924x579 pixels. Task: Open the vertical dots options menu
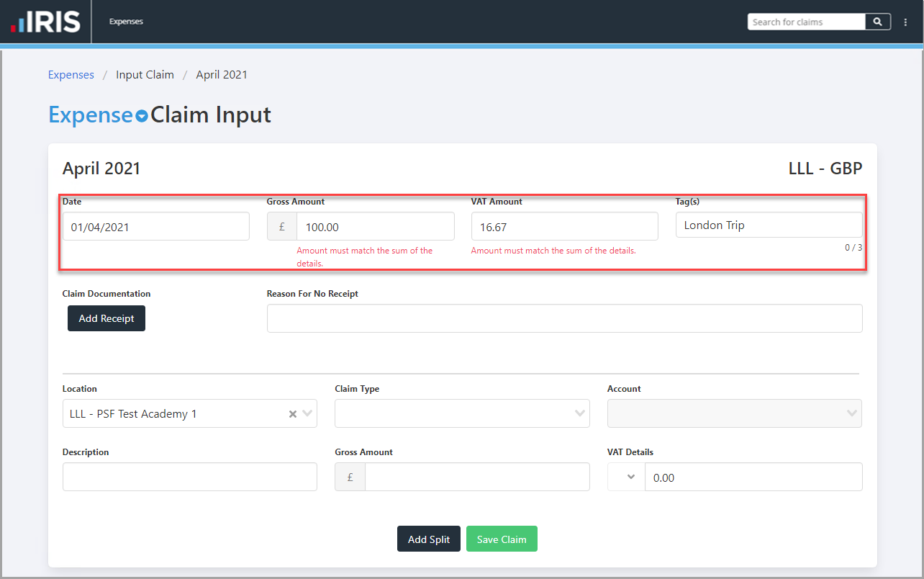click(x=905, y=22)
